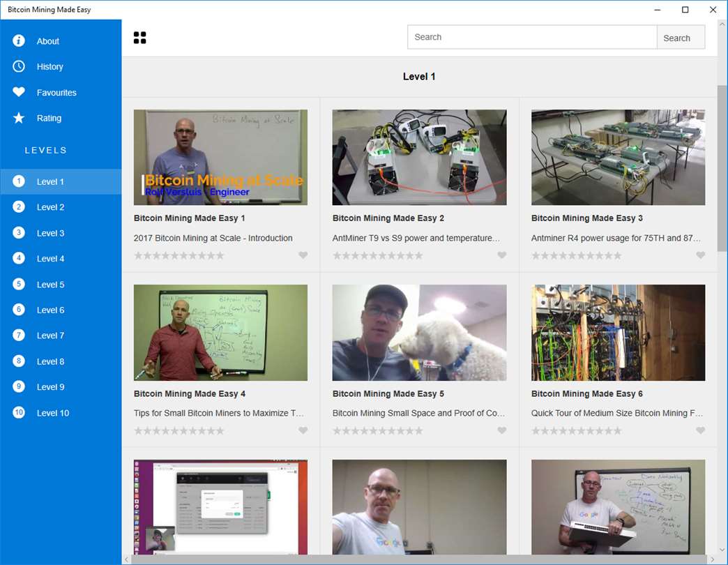This screenshot has height=565, width=728.
Task: Click title Bitcoin Mining Made Easy 2
Action: tap(388, 218)
